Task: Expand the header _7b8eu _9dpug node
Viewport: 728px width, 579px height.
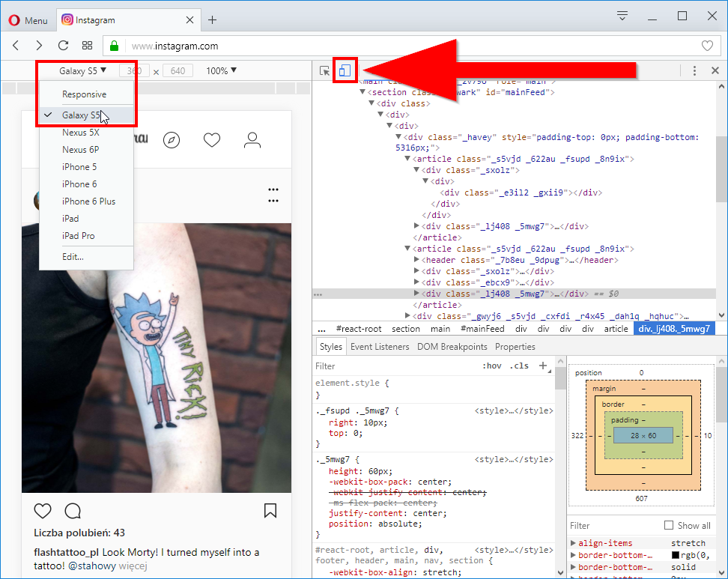Action: [416, 260]
